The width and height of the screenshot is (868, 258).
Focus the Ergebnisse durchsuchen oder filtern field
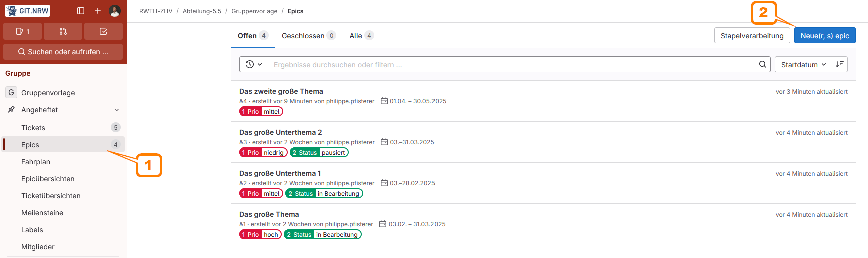(511, 64)
